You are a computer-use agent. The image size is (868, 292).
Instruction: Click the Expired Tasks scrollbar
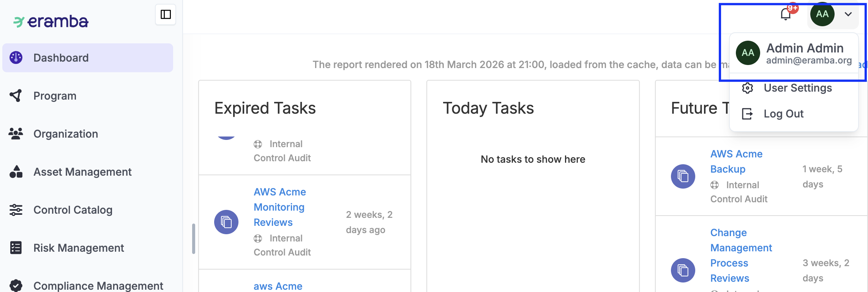pyautogui.click(x=194, y=238)
